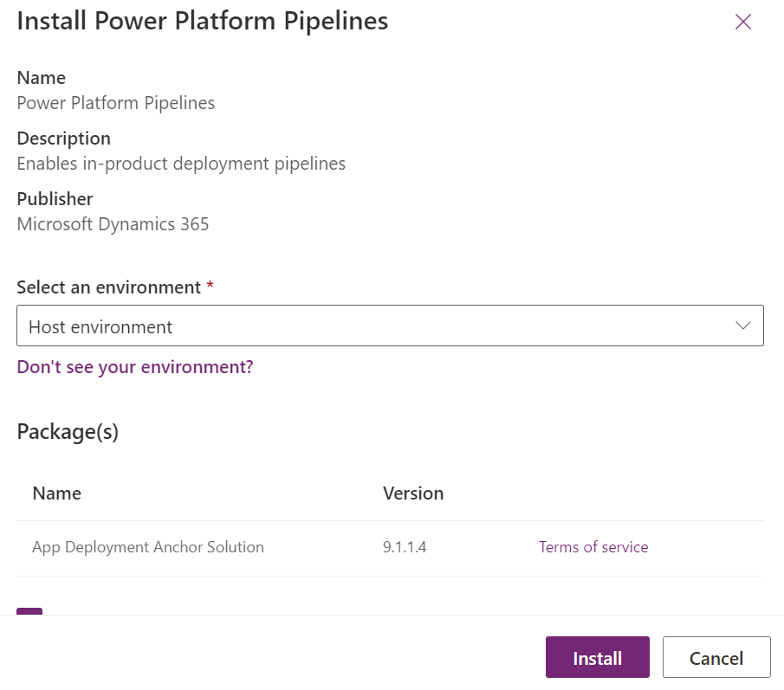This screenshot has width=784, height=690.
Task: Click the Name column header in packages table
Action: [57, 493]
